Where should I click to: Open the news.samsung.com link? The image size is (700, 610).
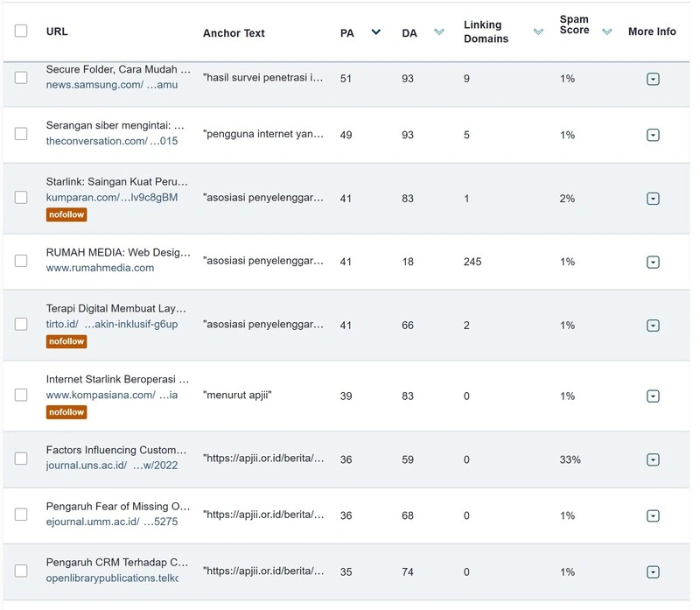(112, 85)
